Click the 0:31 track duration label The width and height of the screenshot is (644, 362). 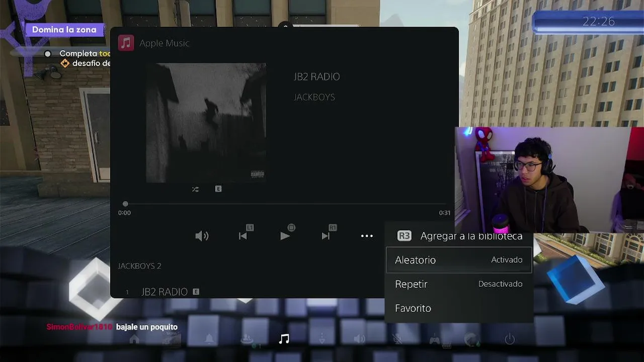tap(445, 213)
